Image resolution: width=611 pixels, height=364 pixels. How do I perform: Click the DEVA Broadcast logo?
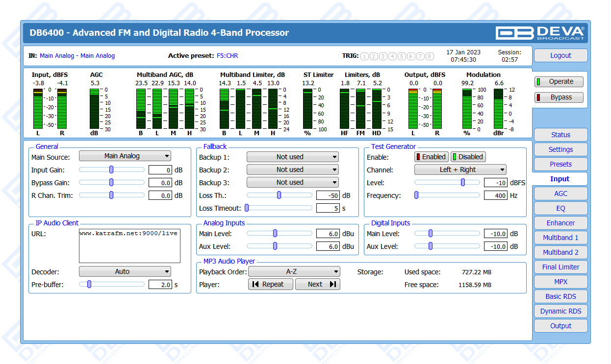[540, 33]
